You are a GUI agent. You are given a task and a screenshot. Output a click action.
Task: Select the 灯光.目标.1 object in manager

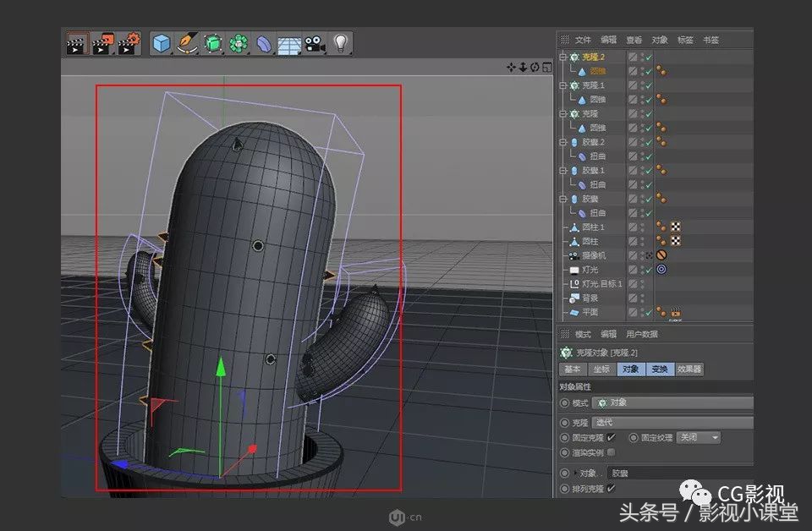click(602, 283)
